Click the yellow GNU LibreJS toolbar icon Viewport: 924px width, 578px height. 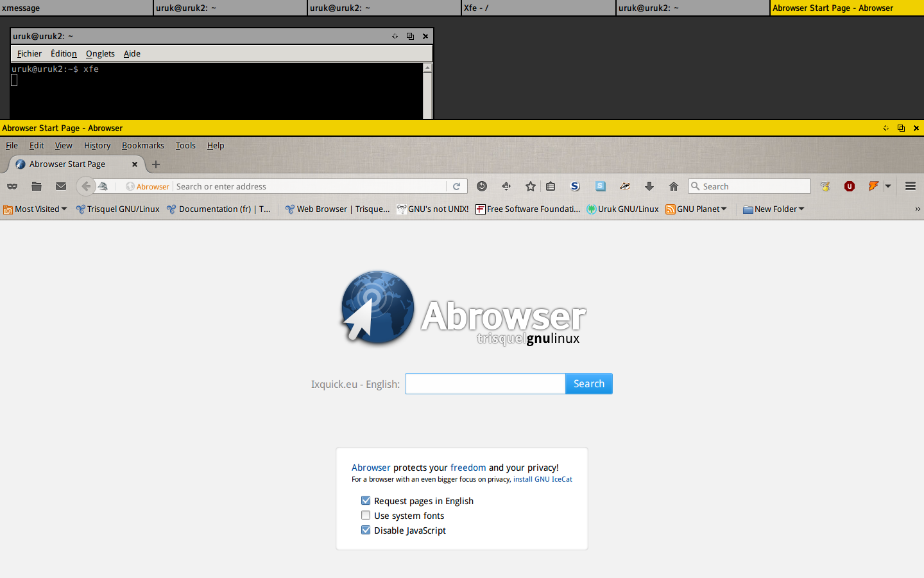[825, 186]
